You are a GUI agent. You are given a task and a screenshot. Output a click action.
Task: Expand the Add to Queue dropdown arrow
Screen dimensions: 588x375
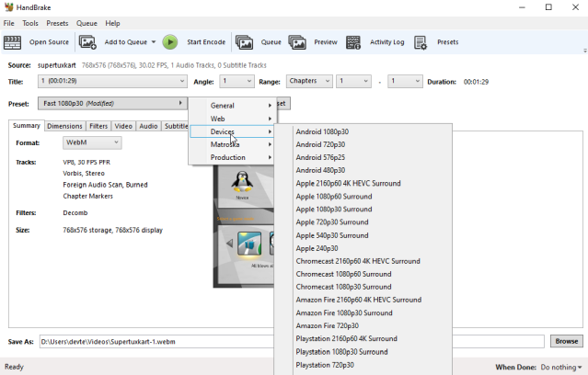click(153, 42)
